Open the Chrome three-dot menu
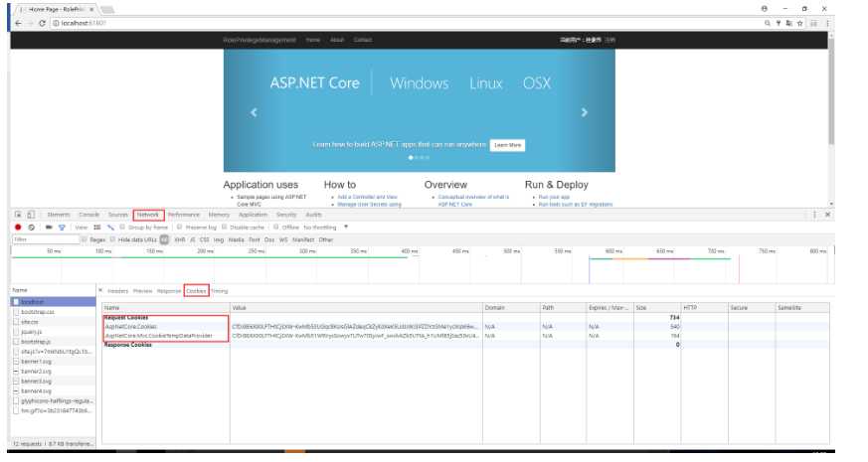The image size is (868, 462). tap(827, 23)
